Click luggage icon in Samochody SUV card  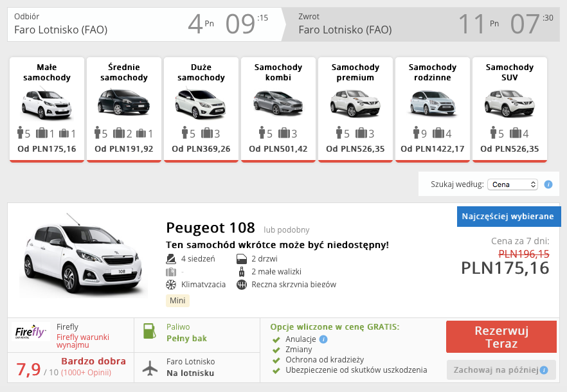click(516, 133)
